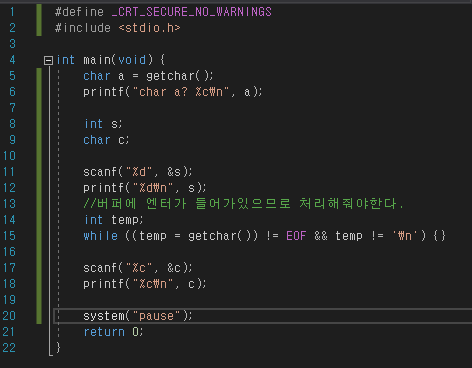Click the 'char c;' declaration
Viewport: 472px width, 368px height.
pos(106,140)
